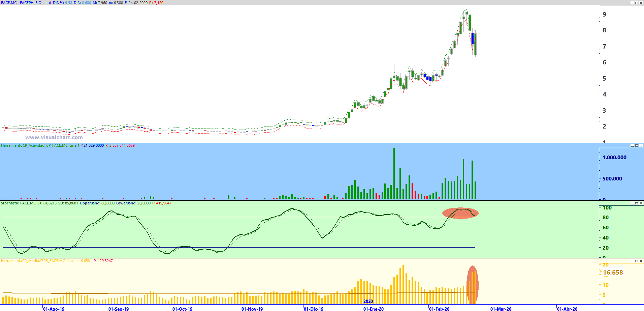Maximize the MediaATR5 indicator panel
This screenshot has width=644, height=311.
[637, 261]
